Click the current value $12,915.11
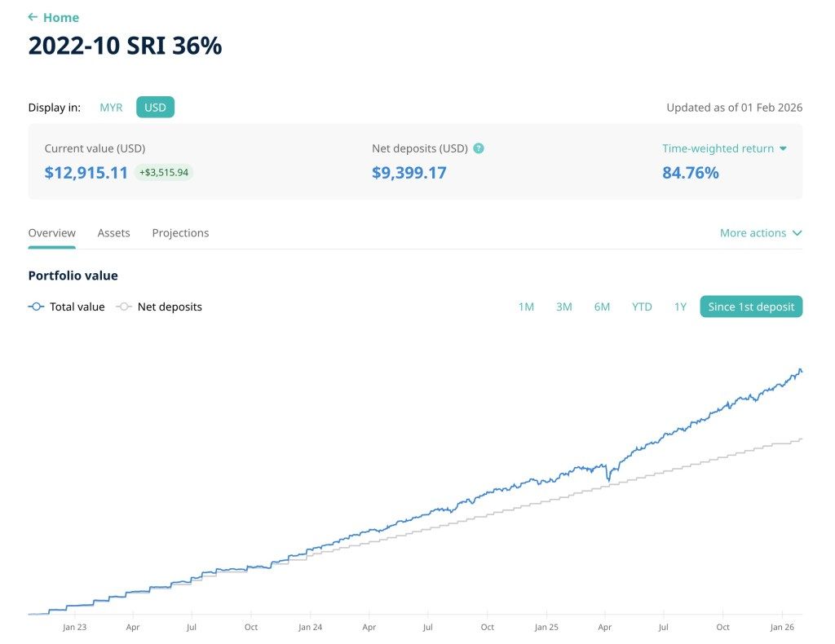This screenshot has width=835, height=644. point(86,173)
